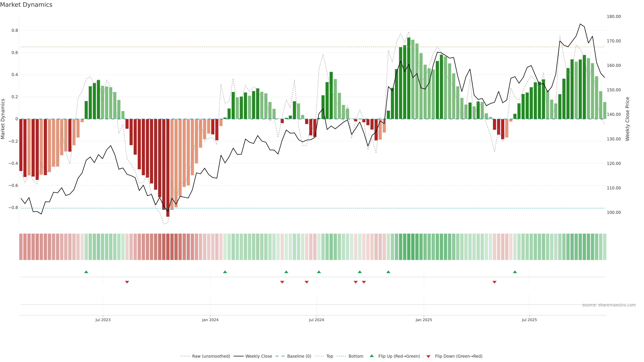
Task: Click the source: sharemaestro.com text
Action: pyautogui.click(x=609, y=305)
